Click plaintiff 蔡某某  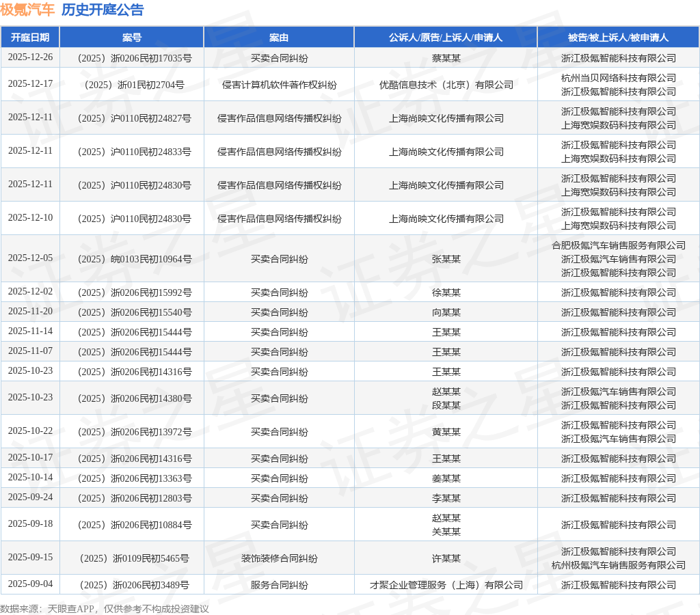[446, 58]
